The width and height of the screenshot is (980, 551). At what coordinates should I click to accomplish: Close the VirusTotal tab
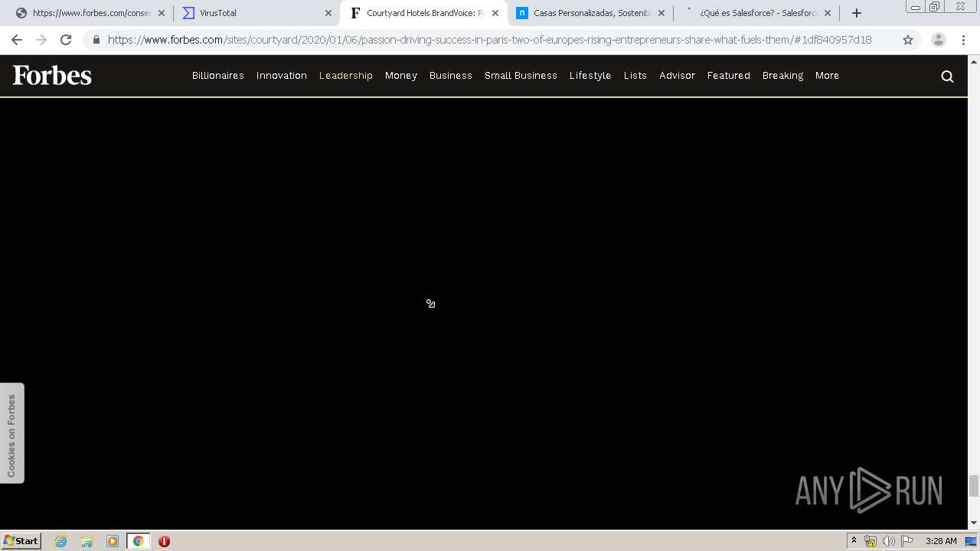click(x=328, y=13)
